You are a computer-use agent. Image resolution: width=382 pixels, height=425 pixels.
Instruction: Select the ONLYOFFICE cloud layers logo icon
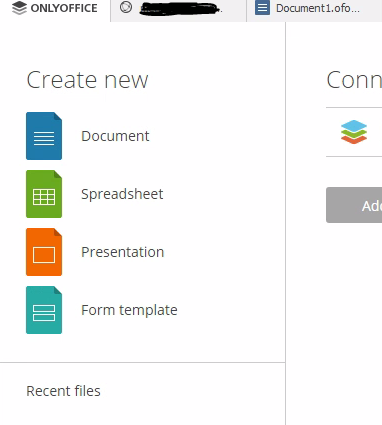(354, 132)
